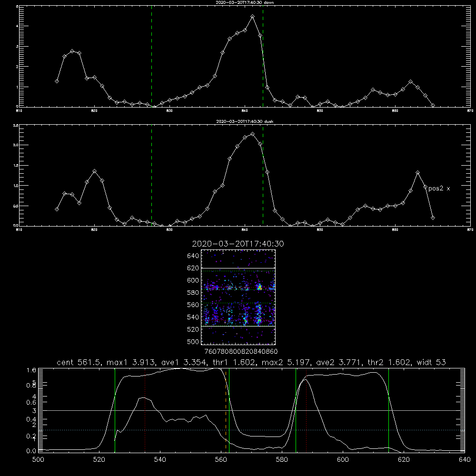
Task: Click green solid line near 615 in bottom plot
Action: (388, 410)
